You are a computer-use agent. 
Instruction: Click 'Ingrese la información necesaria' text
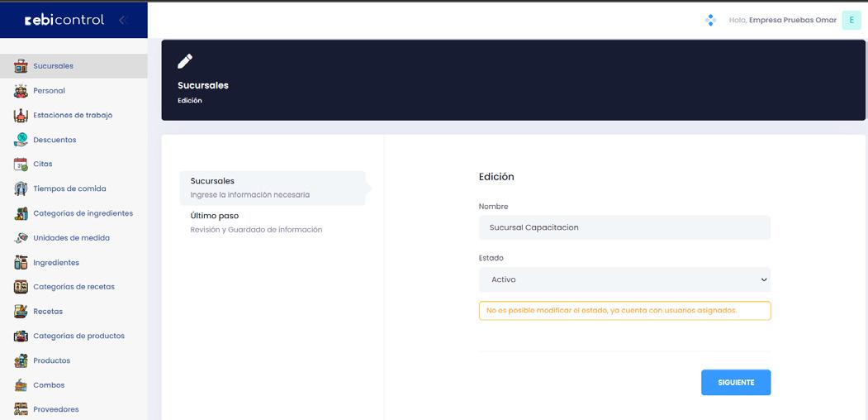(x=250, y=195)
